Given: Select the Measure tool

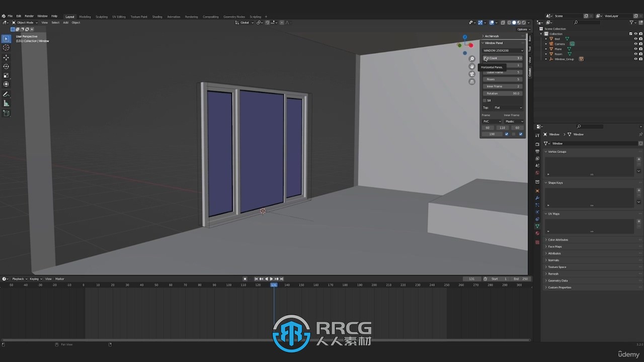Looking at the screenshot, I should pyautogui.click(x=6, y=104).
